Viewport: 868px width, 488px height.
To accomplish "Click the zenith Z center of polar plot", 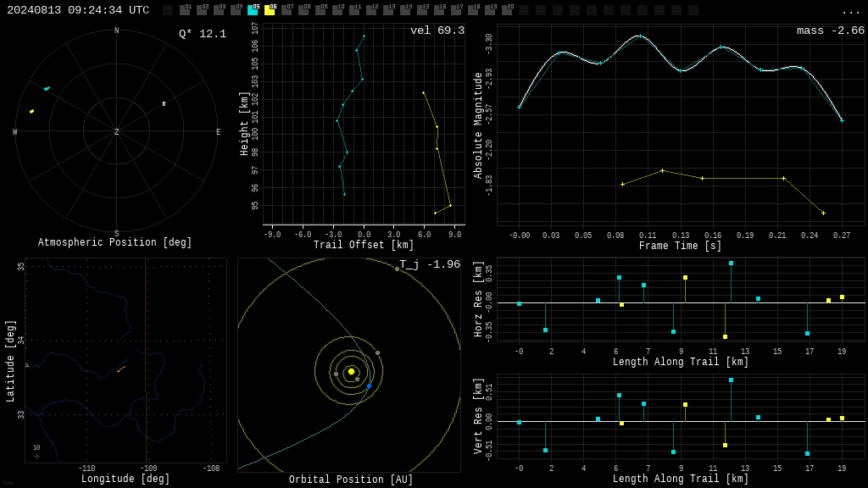I will [116, 131].
